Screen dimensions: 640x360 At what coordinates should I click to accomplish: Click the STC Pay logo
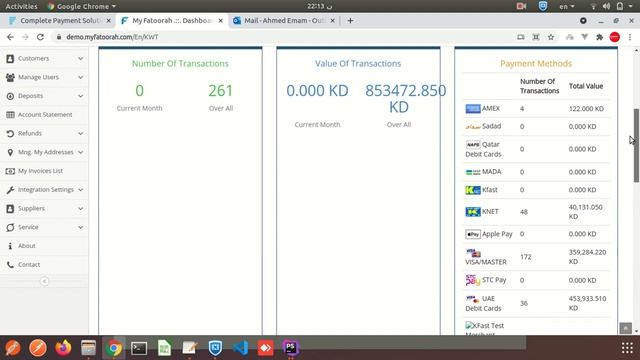coord(473,280)
